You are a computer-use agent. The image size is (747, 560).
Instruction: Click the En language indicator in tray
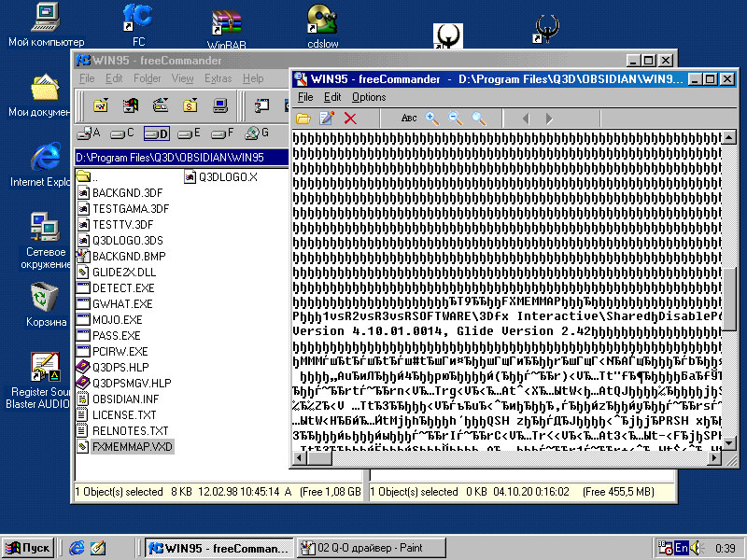(682, 548)
